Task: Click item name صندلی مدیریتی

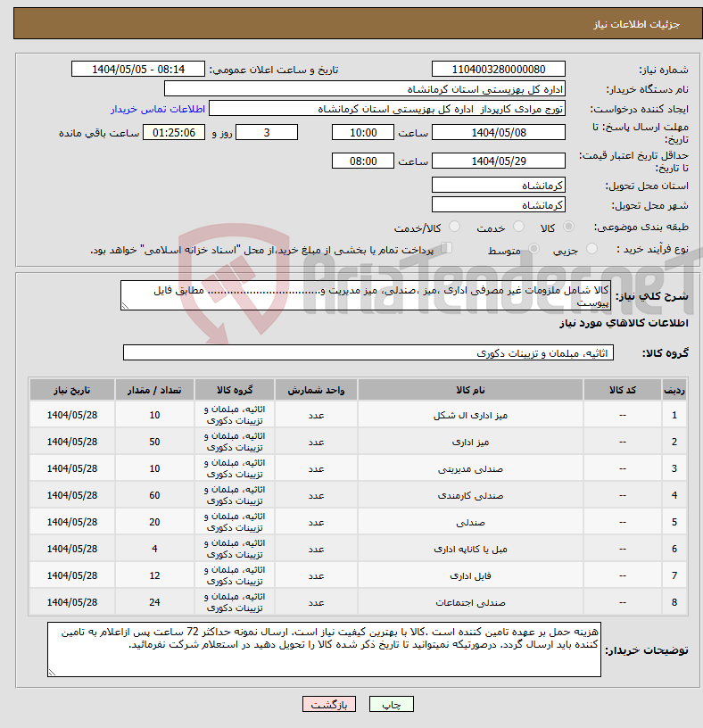Action: [x=470, y=469]
